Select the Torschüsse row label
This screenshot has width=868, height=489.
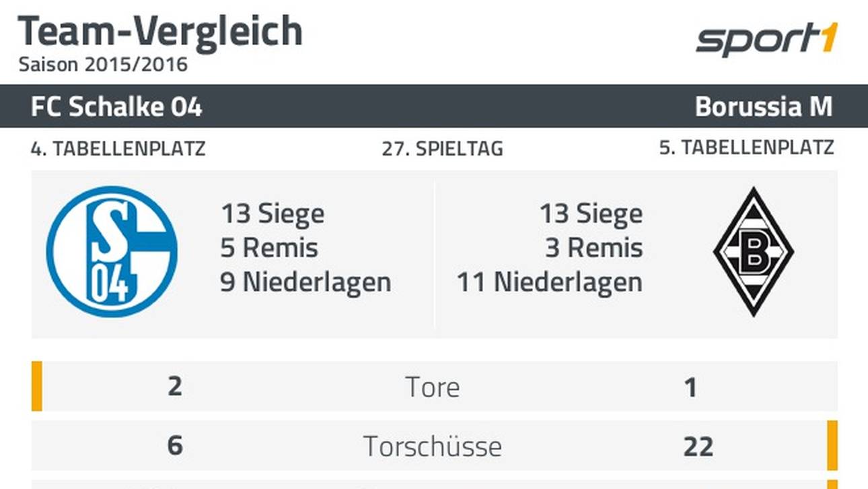(433, 446)
